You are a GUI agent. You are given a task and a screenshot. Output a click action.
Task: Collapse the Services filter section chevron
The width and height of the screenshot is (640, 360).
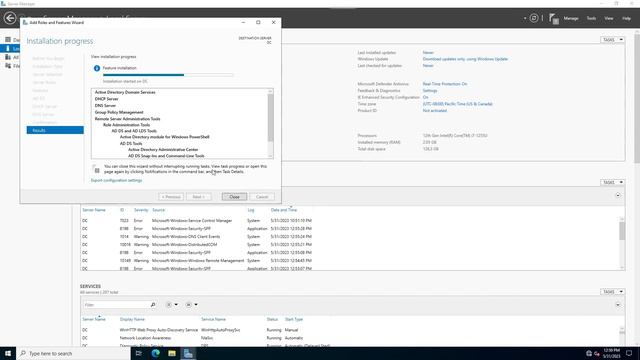point(618,304)
